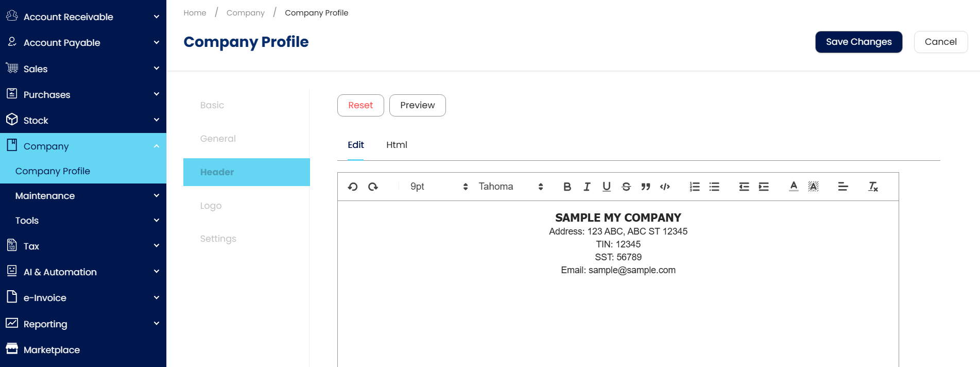980x367 pixels.
Task: Open the Tahoma font family dropdown
Action: click(510, 187)
